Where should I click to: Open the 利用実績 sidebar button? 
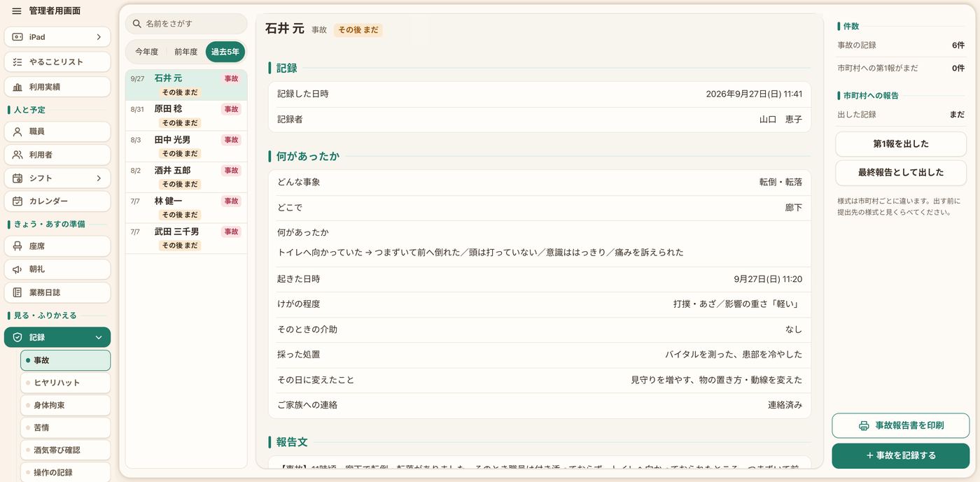57,87
